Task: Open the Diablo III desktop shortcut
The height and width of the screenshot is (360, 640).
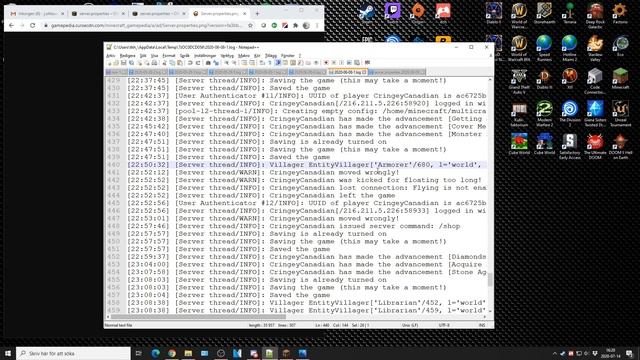Action: tap(544, 79)
